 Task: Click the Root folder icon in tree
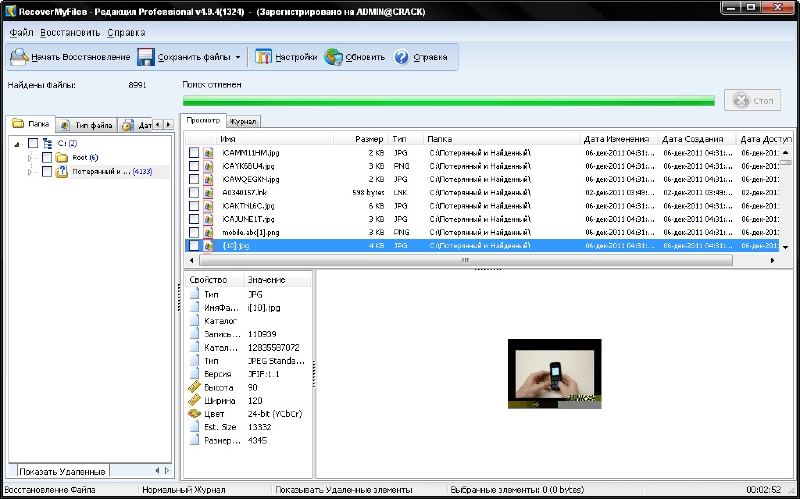[x=61, y=158]
